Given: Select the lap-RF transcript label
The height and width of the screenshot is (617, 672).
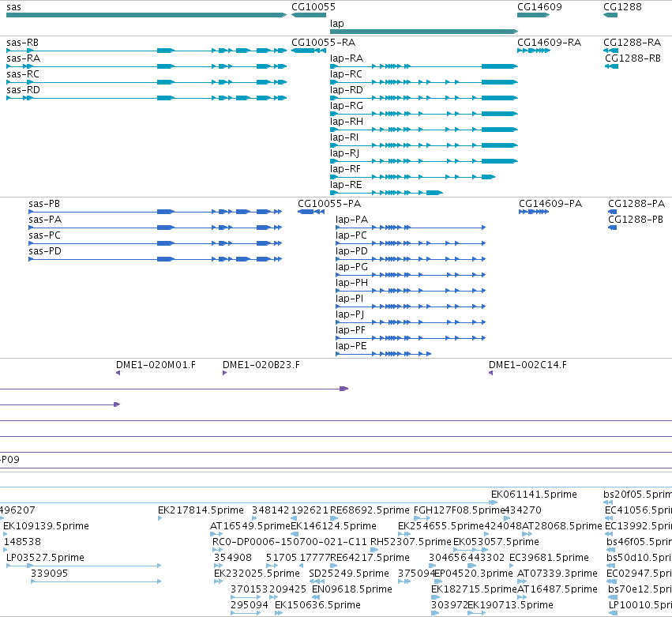Looking at the screenshot, I should coord(345,169).
